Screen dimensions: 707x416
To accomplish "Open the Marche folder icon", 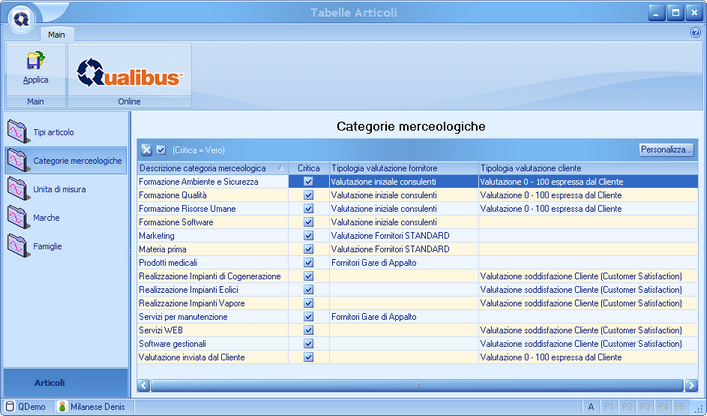I will tap(18, 218).
